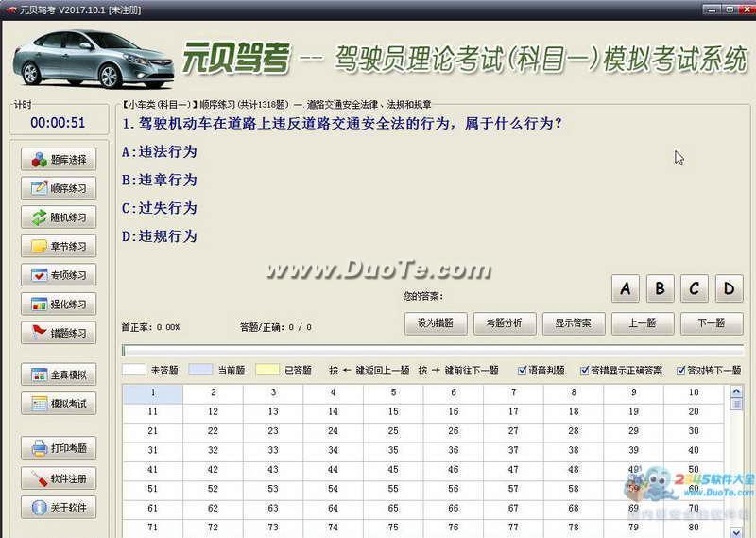Image resolution: width=756 pixels, height=538 pixels.
Task: Jump to question 52 cell
Action: click(x=214, y=489)
